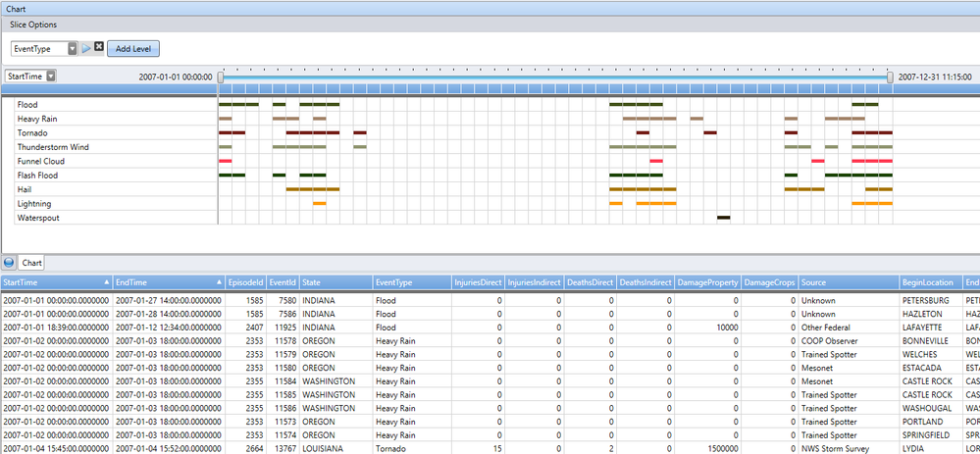Select the cell with EventId 7580

pyautogui.click(x=284, y=300)
